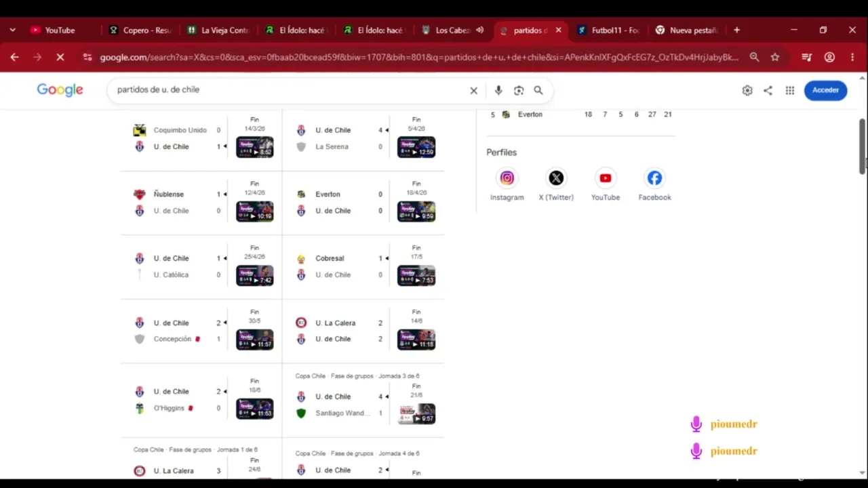Open the zoom magnifier in the address bar
Viewport: 868px width, 488px height.
pos(754,58)
